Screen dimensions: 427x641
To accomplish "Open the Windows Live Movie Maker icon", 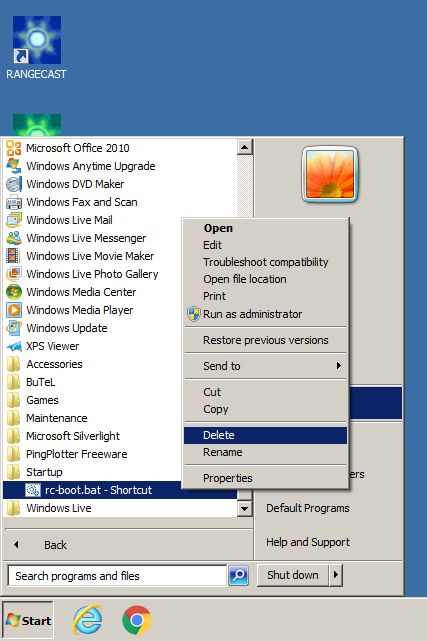I will (13, 256).
